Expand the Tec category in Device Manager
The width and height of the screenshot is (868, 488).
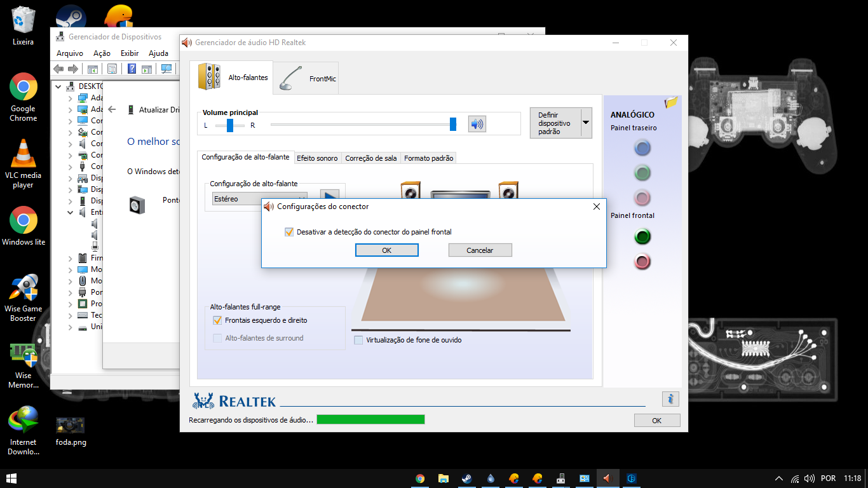click(x=71, y=315)
